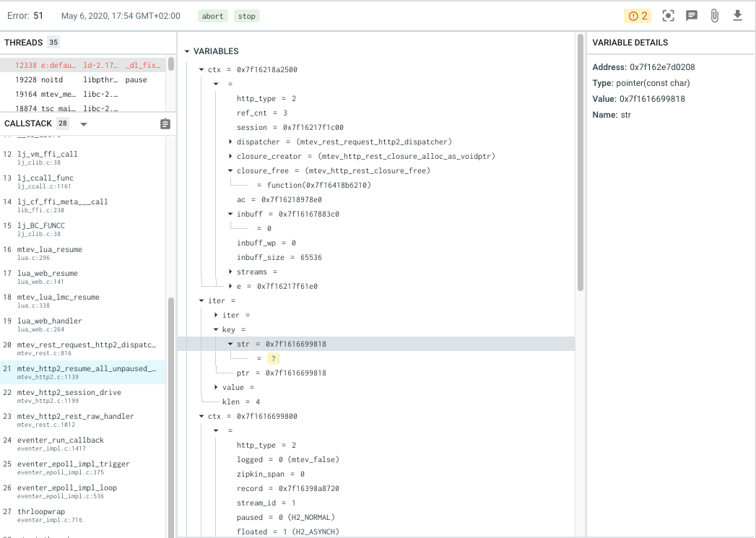The width and height of the screenshot is (756, 538).
Task: Click the paused = 0 (H2_NORMAL) row
Action: click(x=285, y=518)
